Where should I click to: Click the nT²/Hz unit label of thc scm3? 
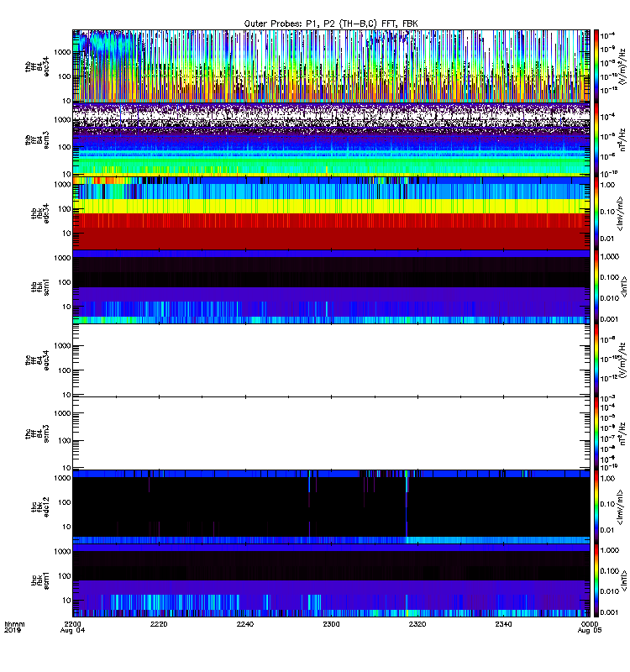click(x=622, y=433)
